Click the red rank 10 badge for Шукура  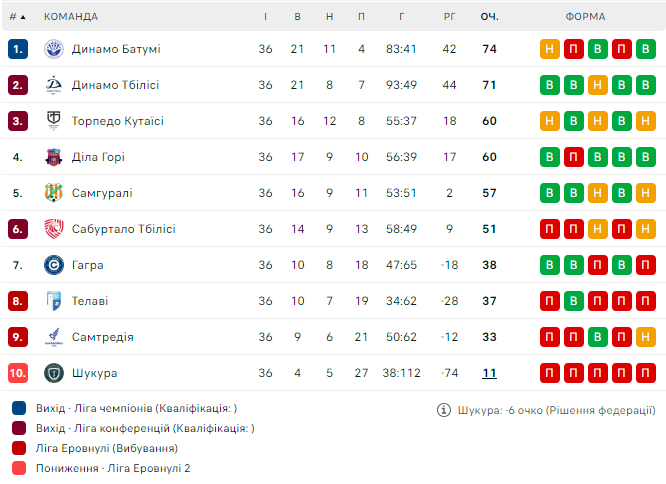click(x=18, y=373)
